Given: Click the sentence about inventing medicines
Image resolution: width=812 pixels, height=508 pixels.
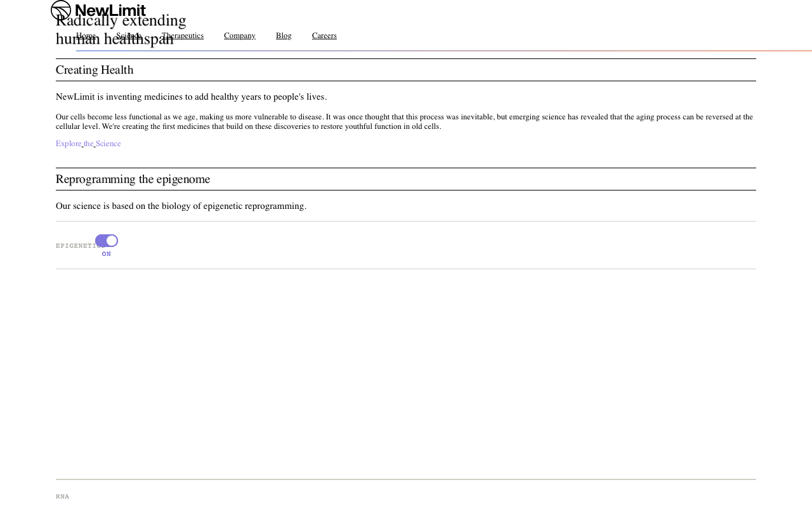Looking at the screenshot, I should pos(192,97).
